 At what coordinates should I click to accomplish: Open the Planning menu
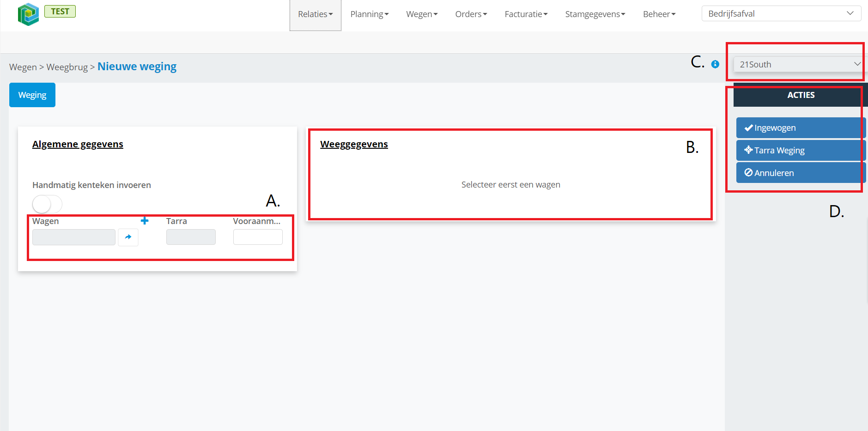(370, 14)
